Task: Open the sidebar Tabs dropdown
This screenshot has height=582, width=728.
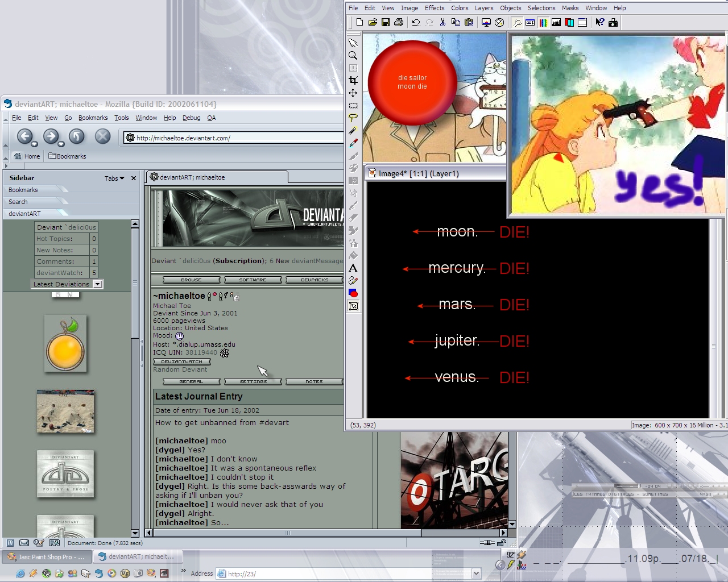Action: [114, 178]
